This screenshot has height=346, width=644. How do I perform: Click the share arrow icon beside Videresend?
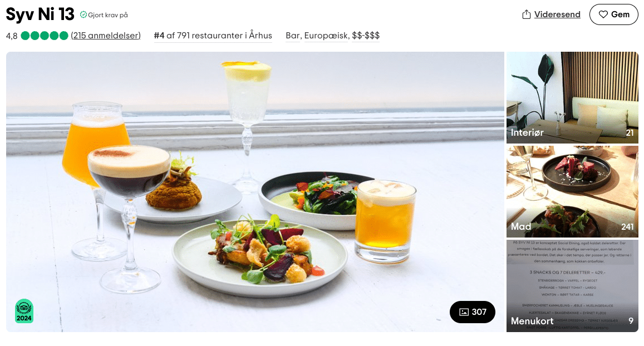coord(526,14)
